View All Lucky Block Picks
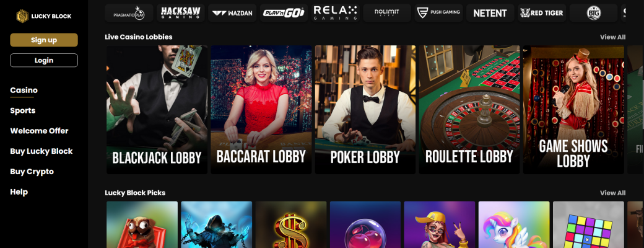644x248 pixels. coord(613,193)
